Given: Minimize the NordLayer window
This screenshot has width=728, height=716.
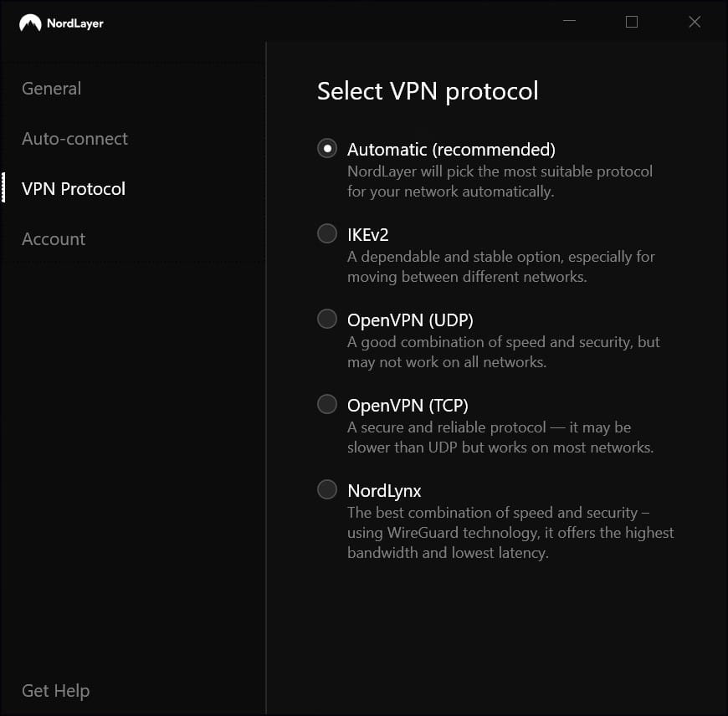Looking at the screenshot, I should [x=569, y=22].
